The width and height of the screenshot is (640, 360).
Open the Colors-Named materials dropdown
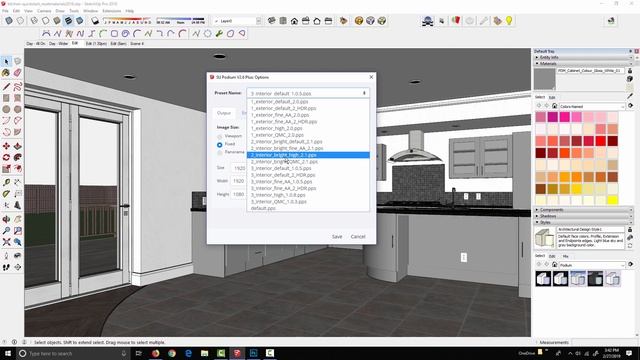pos(592,106)
